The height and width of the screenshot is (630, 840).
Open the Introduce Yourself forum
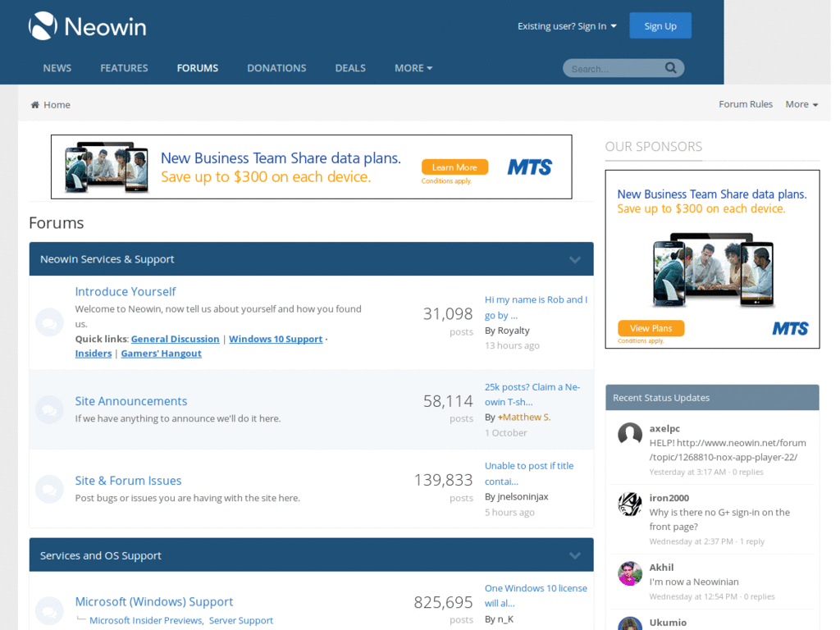[x=126, y=291]
